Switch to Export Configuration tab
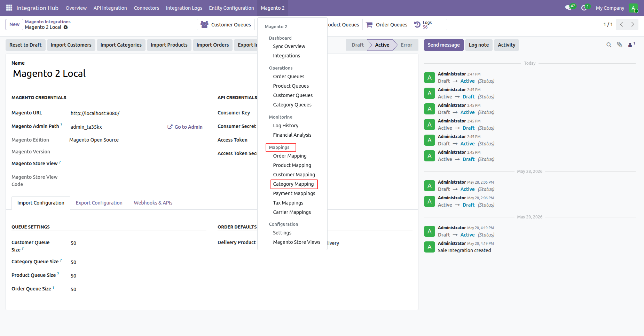Screen dimensions: 644x336 coord(99,203)
